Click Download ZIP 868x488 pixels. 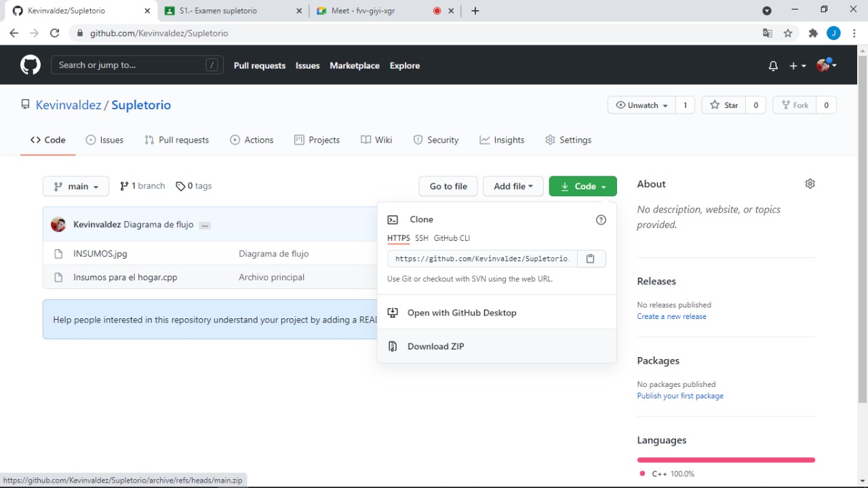point(496,346)
